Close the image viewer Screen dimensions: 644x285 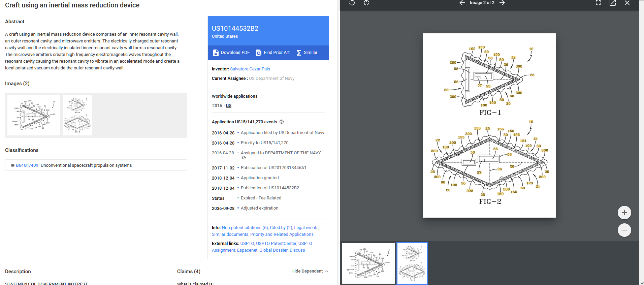tap(627, 3)
